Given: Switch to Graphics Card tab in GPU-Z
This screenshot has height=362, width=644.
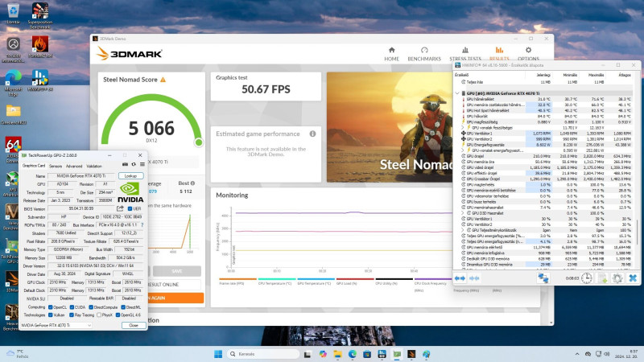Looking at the screenshot, I should pyautogui.click(x=34, y=166).
